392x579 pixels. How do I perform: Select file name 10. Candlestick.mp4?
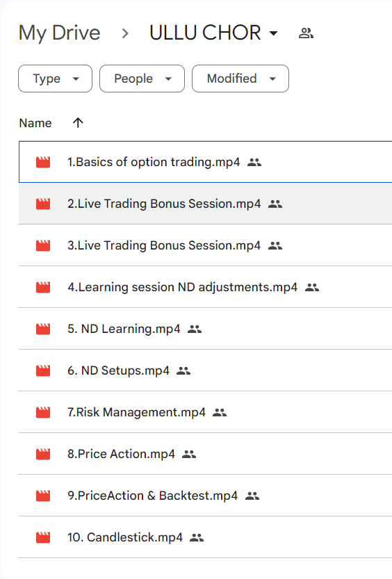[125, 538]
